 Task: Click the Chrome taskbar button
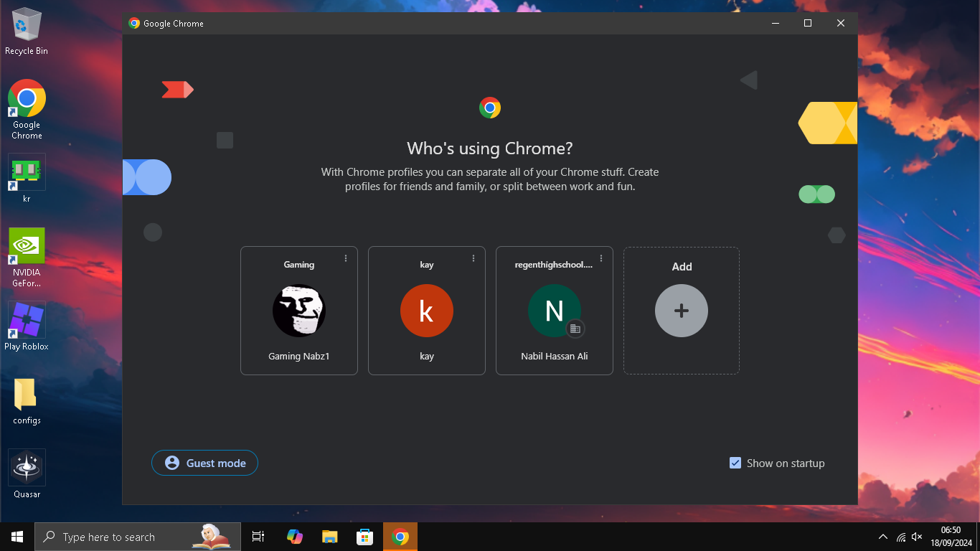tap(400, 537)
